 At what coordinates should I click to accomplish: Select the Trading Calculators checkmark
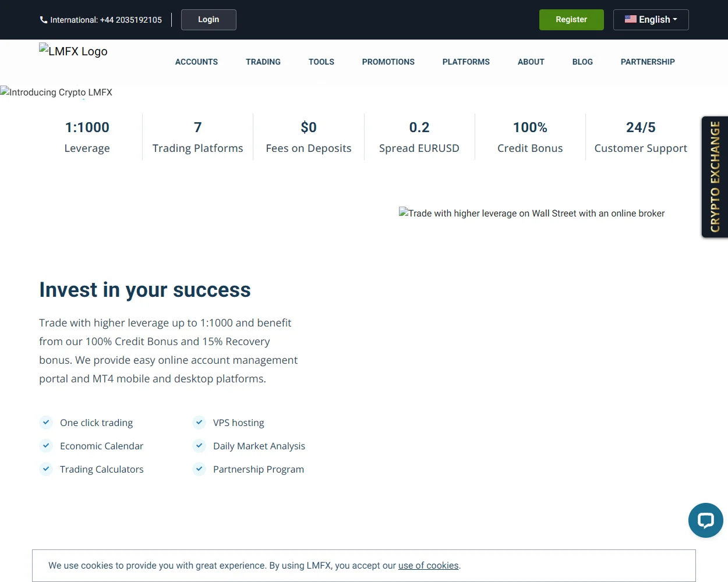(x=46, y=469)
